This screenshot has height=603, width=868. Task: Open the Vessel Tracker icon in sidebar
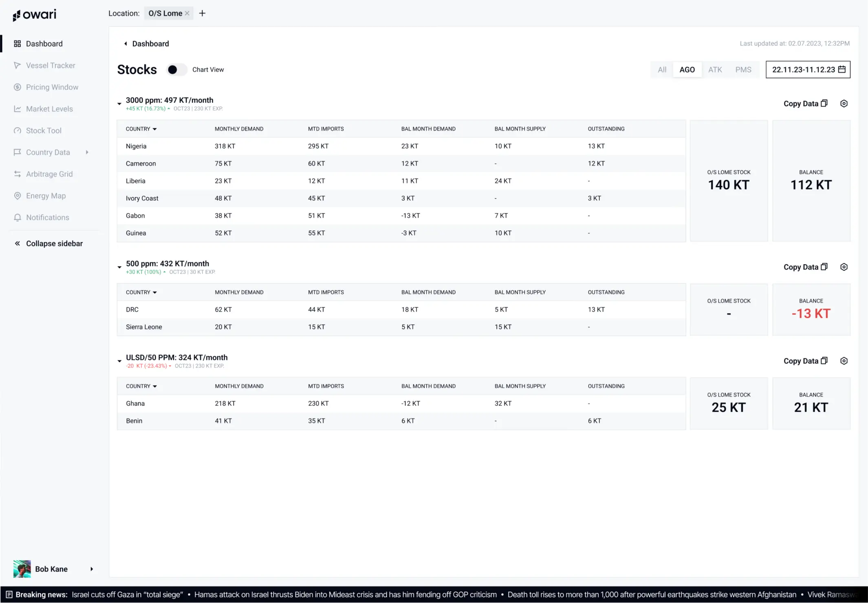17,66
